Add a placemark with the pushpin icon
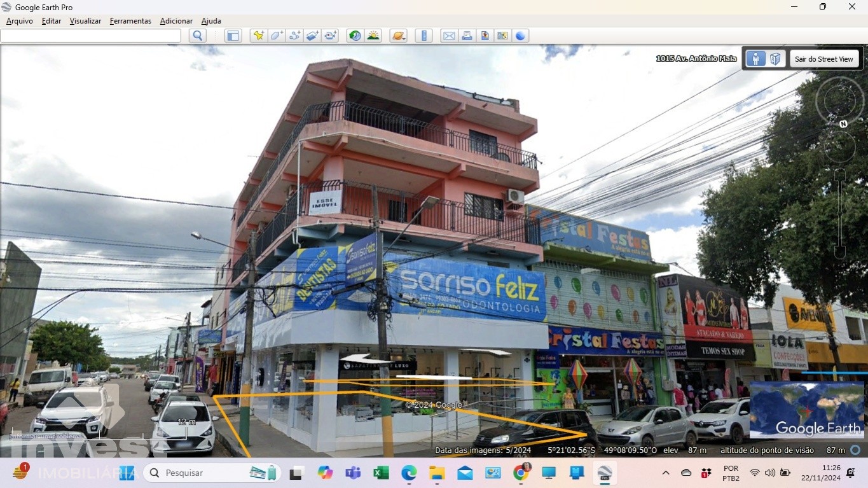Image resolution: width=868 pixels, height=488 pixels. pyautogui.click(x=258, y=36)
